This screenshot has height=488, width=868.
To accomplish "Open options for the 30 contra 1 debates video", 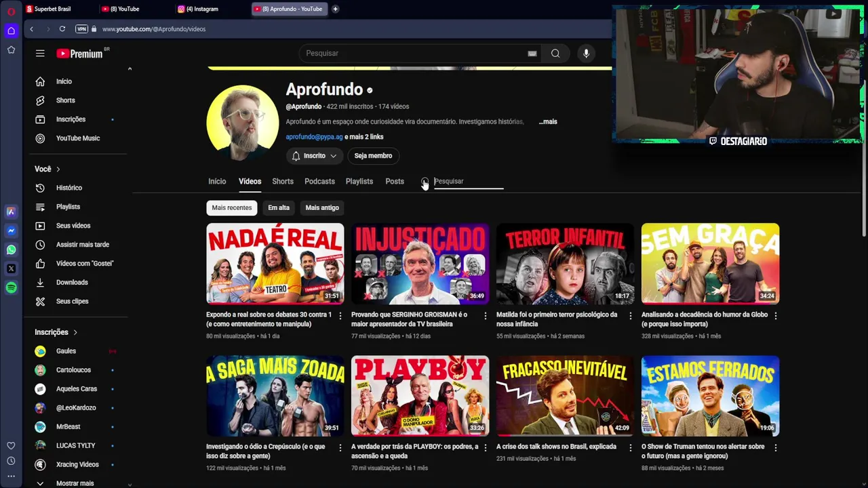I will pyautogui.click(x=340, y=316).
